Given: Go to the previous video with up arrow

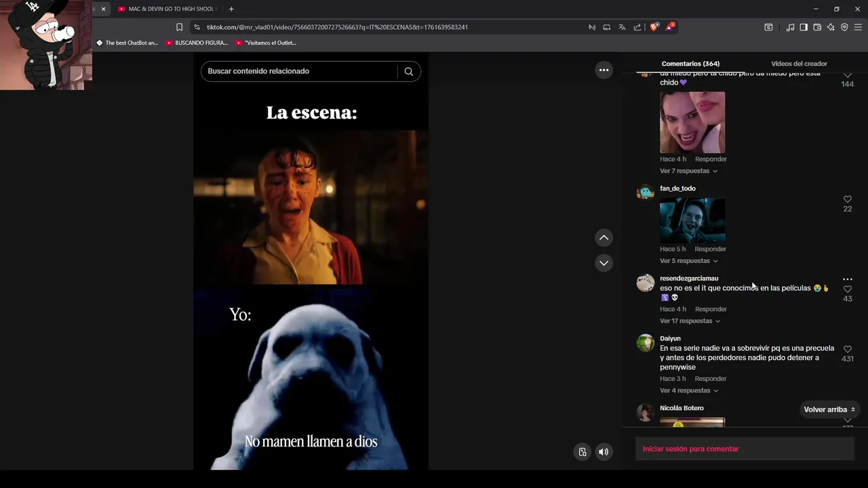Looking at the screenshot, I should [604, 237].
